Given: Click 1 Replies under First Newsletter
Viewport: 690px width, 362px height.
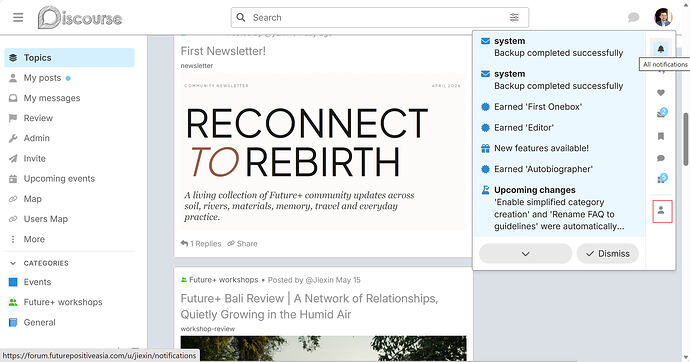Looking at the screenshot, I should pos(201,244).
